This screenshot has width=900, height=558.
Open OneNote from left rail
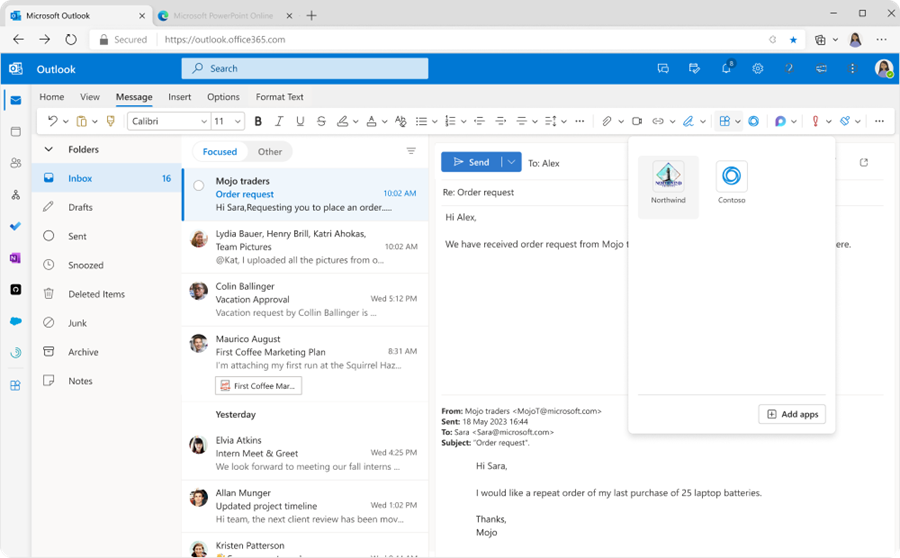coord(15,258)
